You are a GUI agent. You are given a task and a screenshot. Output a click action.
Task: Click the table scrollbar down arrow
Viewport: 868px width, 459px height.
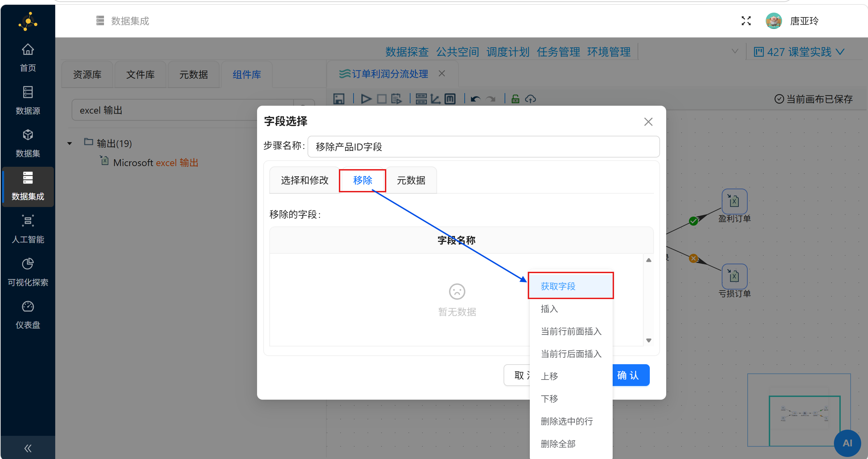click(648, 340)
